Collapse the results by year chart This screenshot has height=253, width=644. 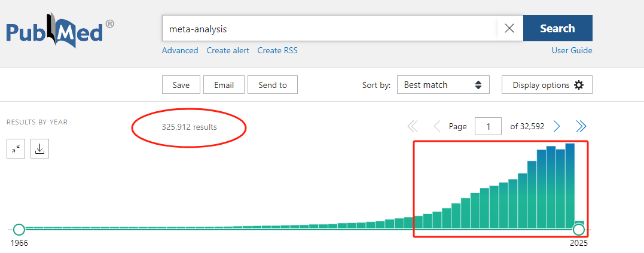point(16,149)
